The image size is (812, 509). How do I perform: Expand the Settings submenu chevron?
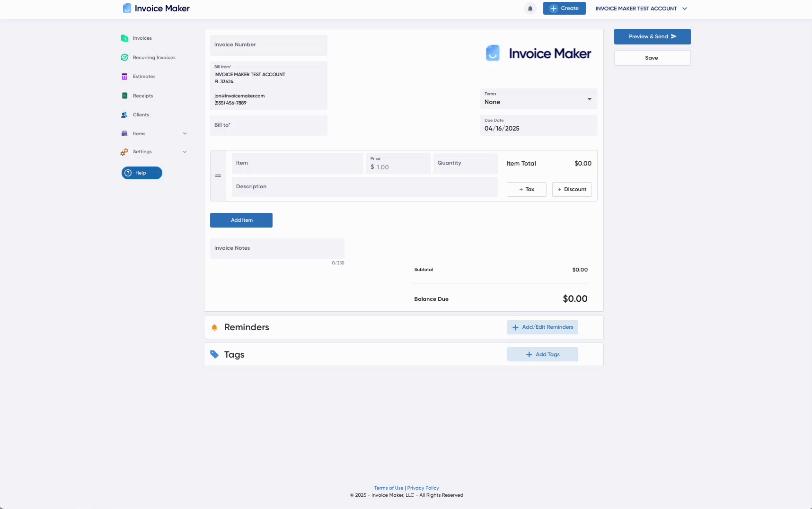pyautogui.click(x=185, y=152)
